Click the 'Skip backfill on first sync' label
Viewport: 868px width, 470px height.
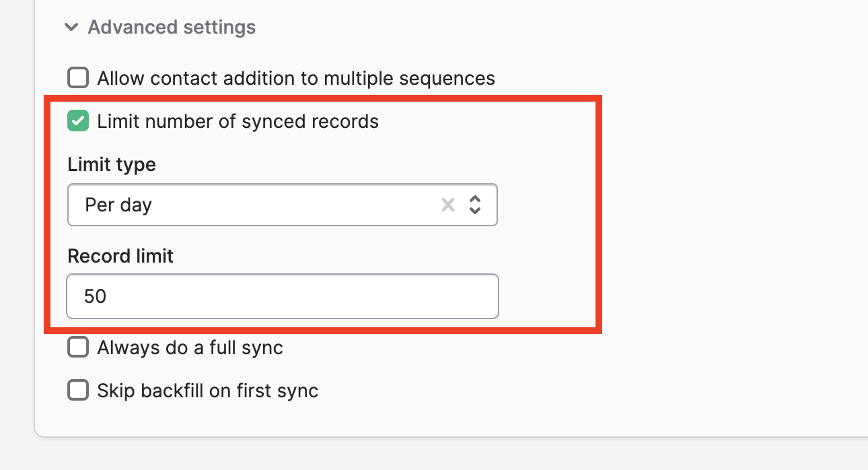coord(207,391)
